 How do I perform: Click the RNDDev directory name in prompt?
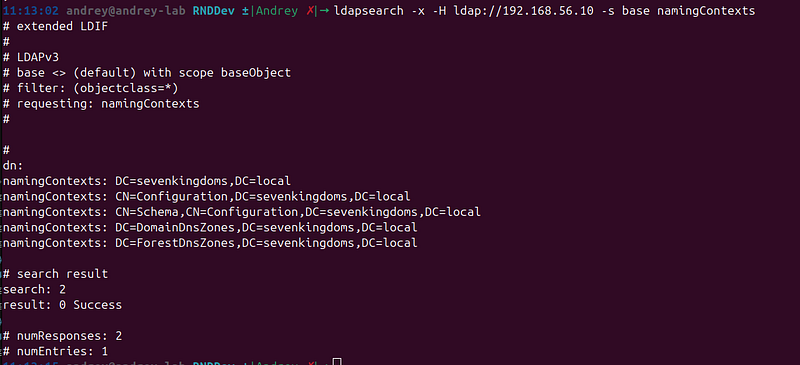214,11
